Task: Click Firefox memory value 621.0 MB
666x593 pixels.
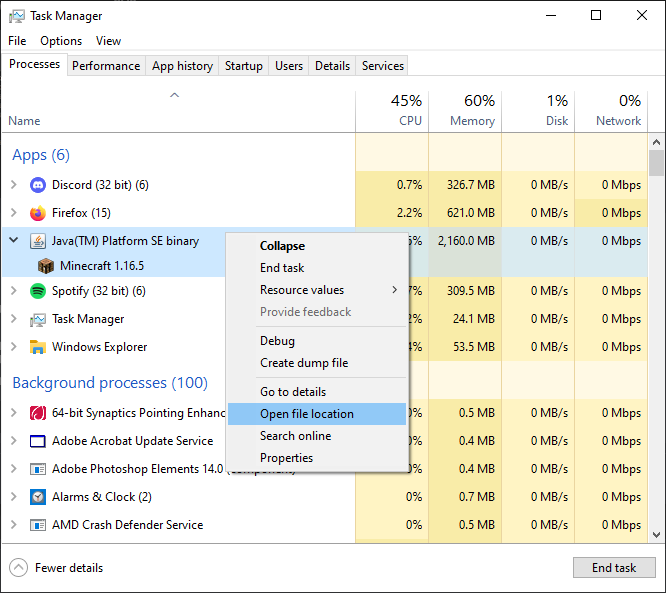Action: (471, 213)
